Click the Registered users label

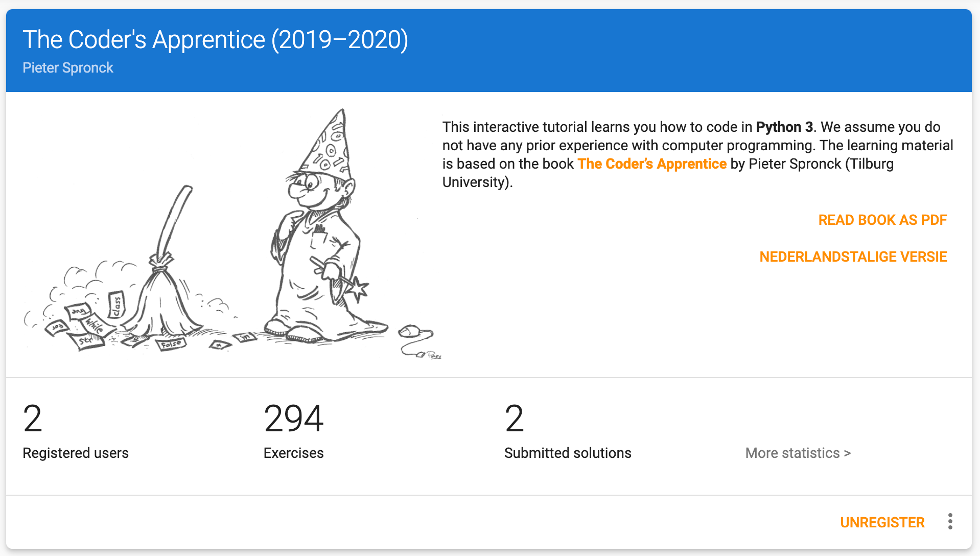point(76,453)
